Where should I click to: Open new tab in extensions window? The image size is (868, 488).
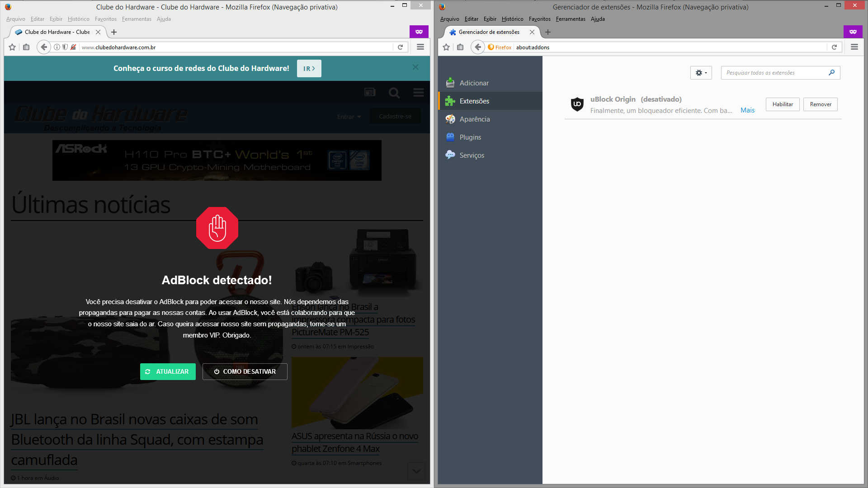tap(548, 32)
